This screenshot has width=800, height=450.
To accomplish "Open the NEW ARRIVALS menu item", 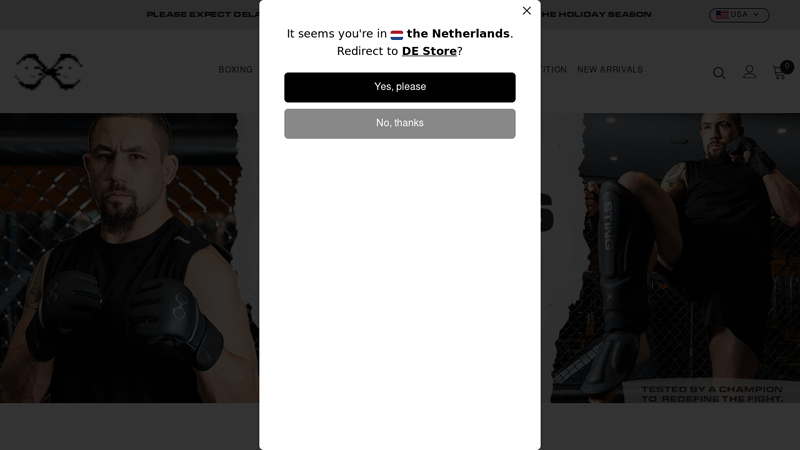I will tap(610, 70).
